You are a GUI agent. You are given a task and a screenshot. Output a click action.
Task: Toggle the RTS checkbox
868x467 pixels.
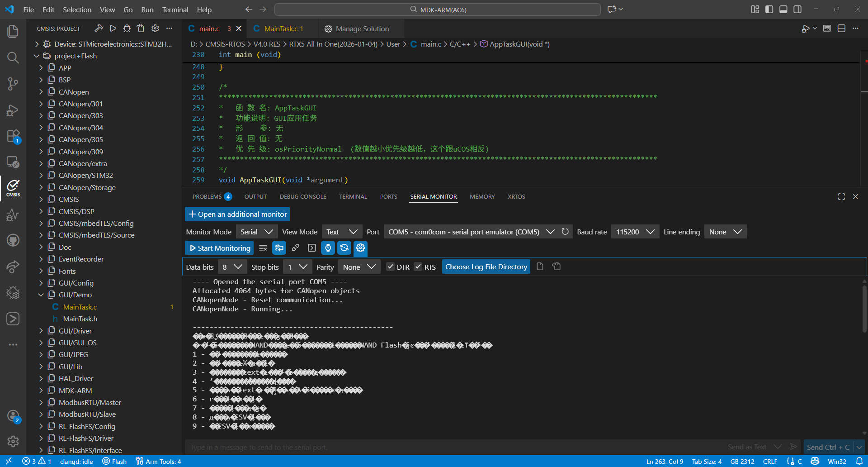[418, 267]
